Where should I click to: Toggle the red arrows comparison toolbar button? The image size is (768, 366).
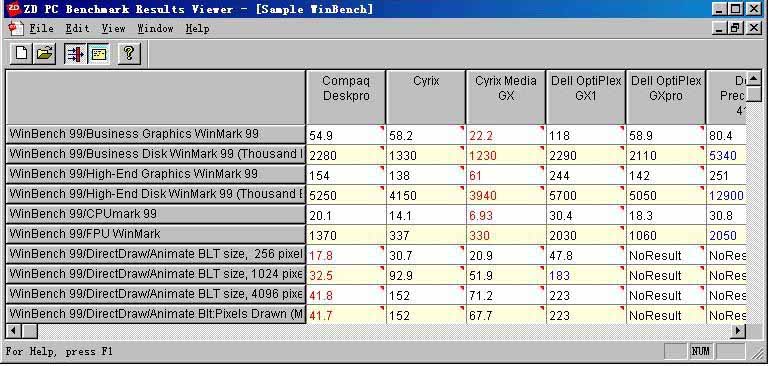[x=75, y=53]
